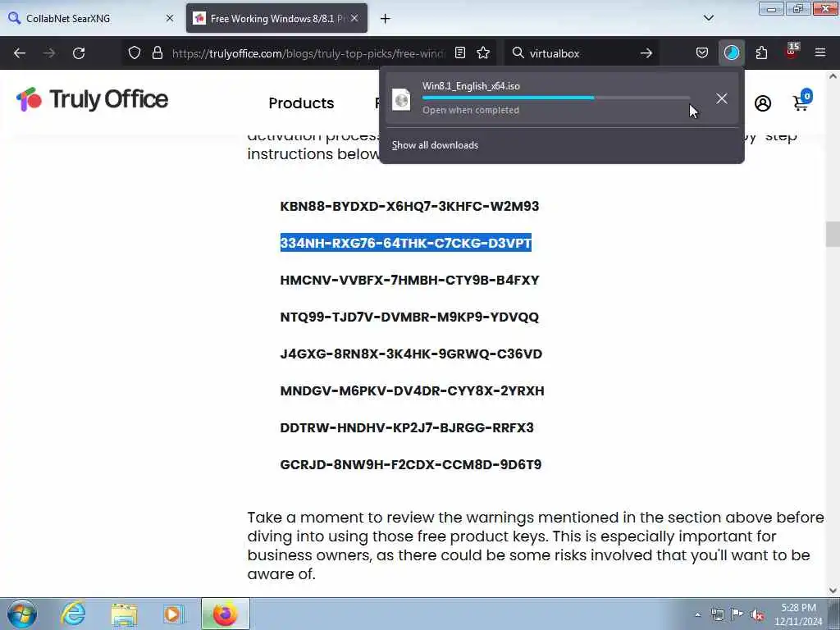This screenshot has height=630, width=840.
Task: Click the muted volume tray icon
Action: (757, 614)
